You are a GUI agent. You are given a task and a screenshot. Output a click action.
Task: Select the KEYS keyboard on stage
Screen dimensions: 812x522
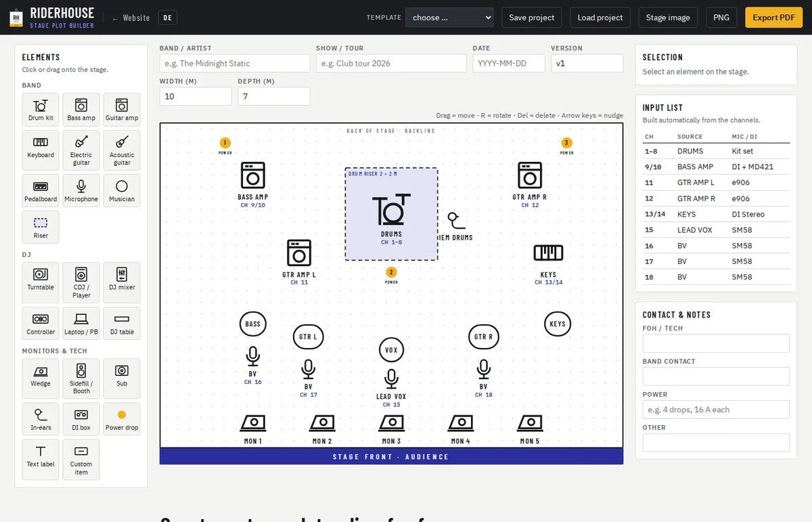(548, 253)
